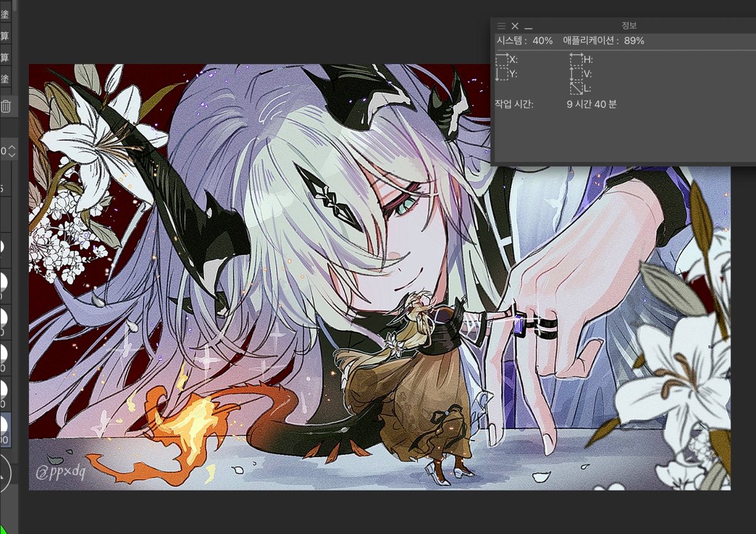Click the 9 시간 40 분 work time value
The image size is (756, 534).
pos(592,104)
